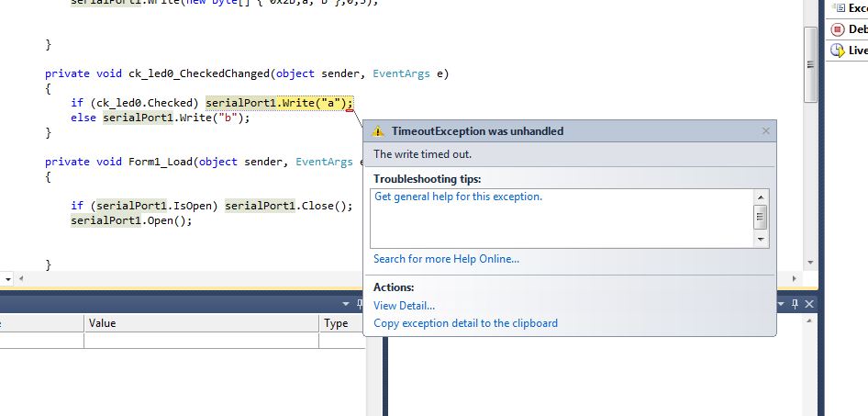
Task: Click the Value column header
Action: tap(202, 323)
